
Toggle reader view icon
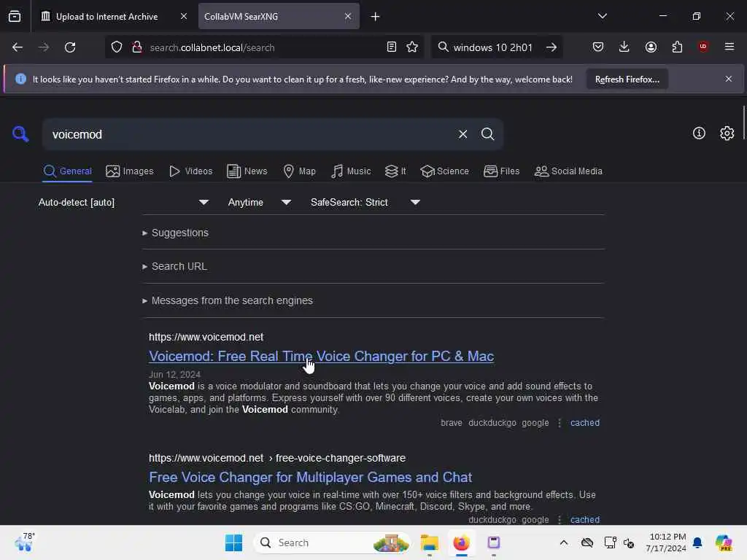[x=391, y=47]
